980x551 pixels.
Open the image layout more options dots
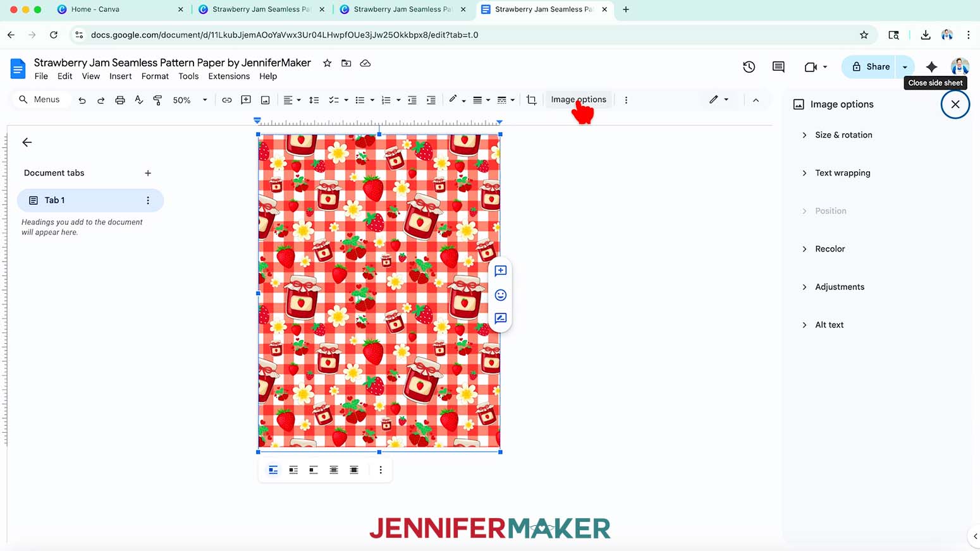(x=381, y=469)
